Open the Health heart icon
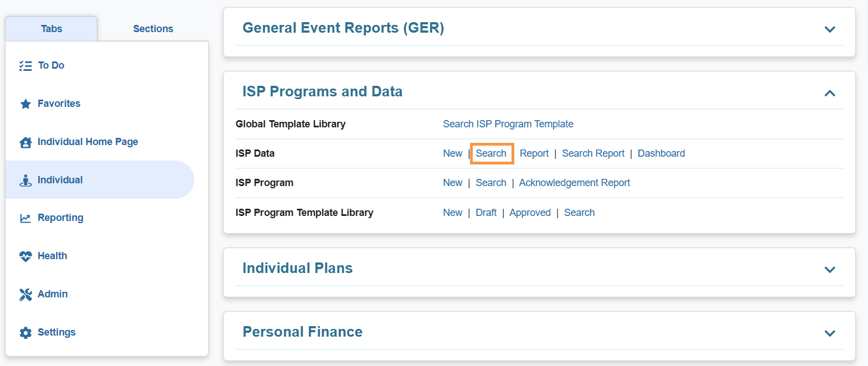Screen dimensions: 868x366 (25, 255)
